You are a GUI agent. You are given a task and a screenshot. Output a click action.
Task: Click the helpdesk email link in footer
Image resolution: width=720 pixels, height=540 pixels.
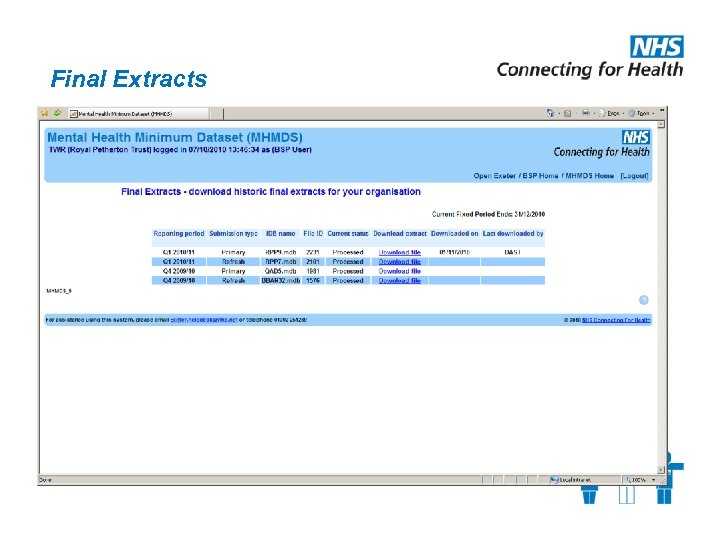click(x=204, y=320)
